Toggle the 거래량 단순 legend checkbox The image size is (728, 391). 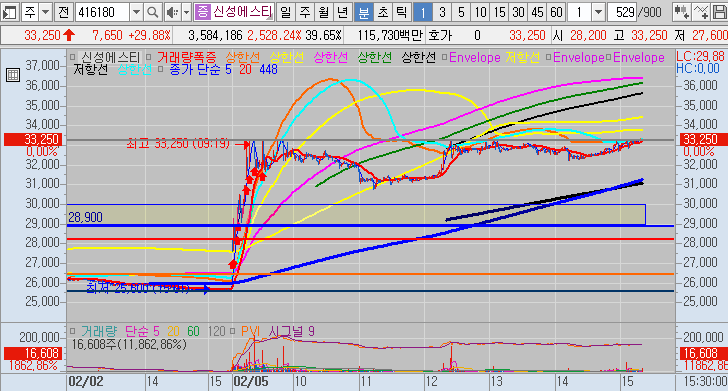coord(72,331)
